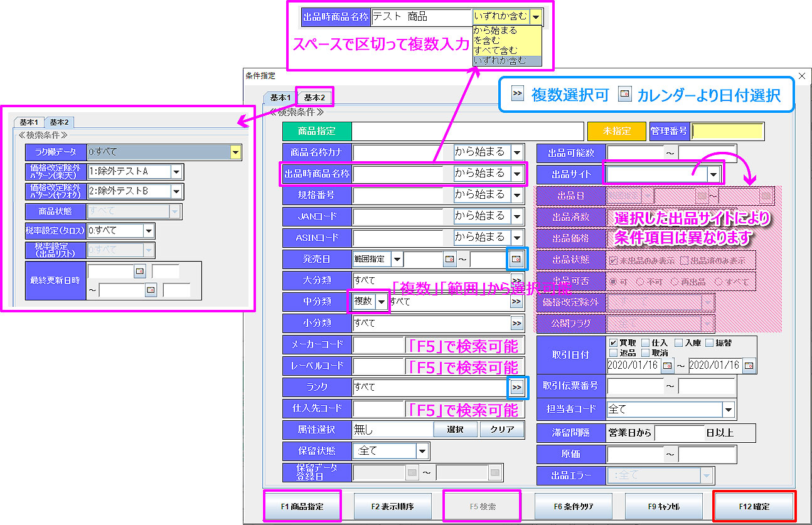Select the 基本1 tab in 条件指定 dialog
The width and height of the screenshot is (812, 525).
pyautogui.click(x=280, y=97)
